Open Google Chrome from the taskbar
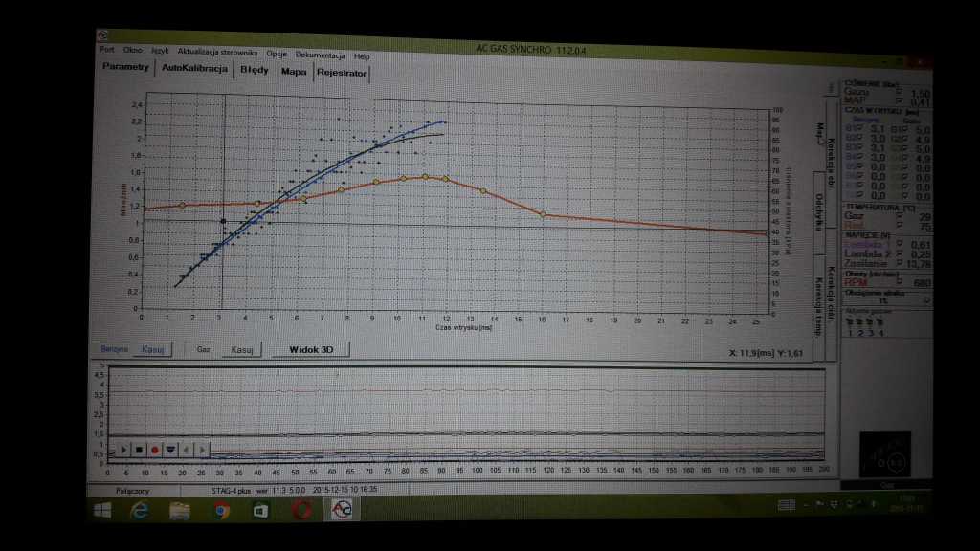 click(220, 511)
